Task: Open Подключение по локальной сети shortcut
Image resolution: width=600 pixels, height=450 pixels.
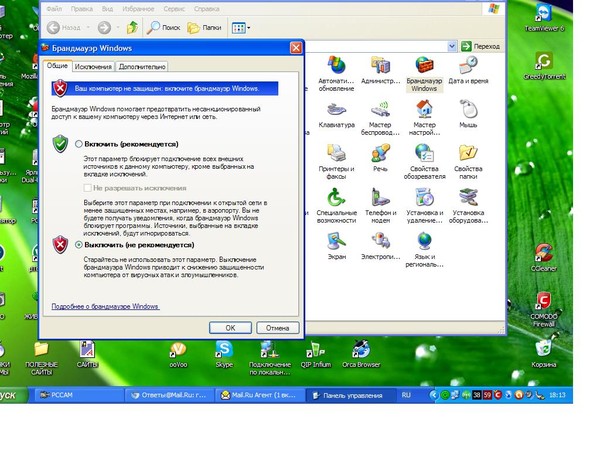Action: 270,358
